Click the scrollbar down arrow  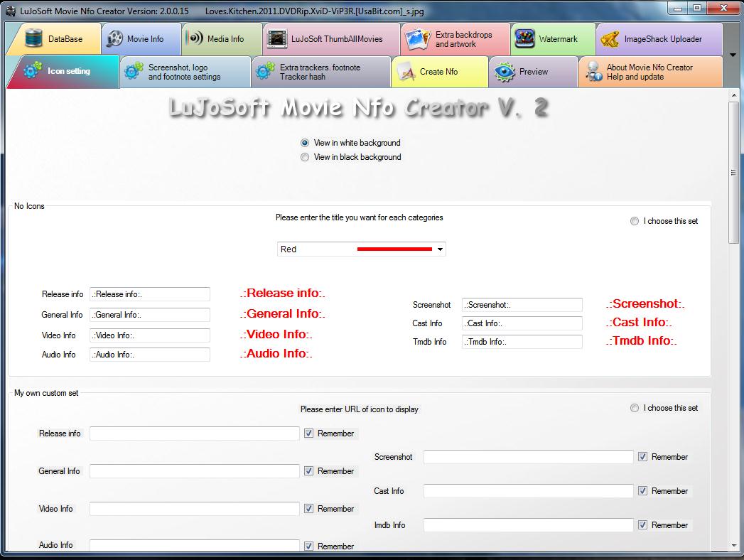pos(733,546)
